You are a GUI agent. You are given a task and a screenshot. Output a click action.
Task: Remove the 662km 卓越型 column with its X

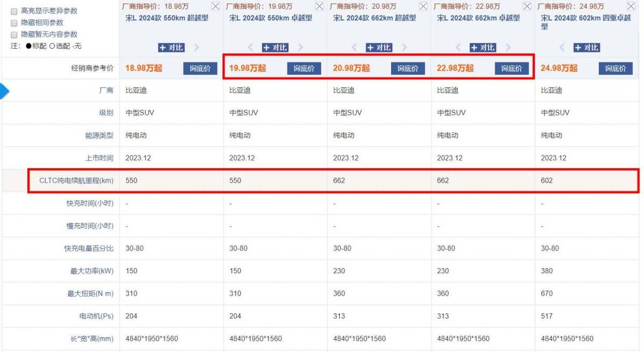527,6
